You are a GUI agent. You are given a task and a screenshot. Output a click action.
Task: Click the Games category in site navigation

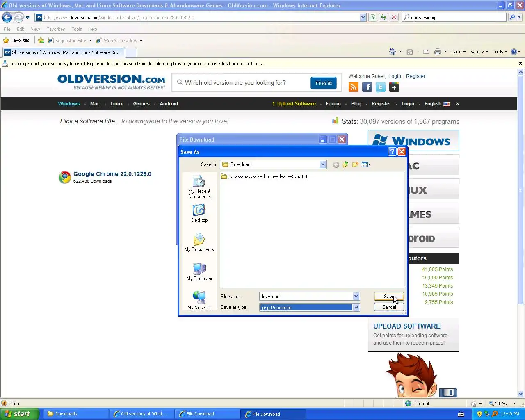[x=141, y=104]
